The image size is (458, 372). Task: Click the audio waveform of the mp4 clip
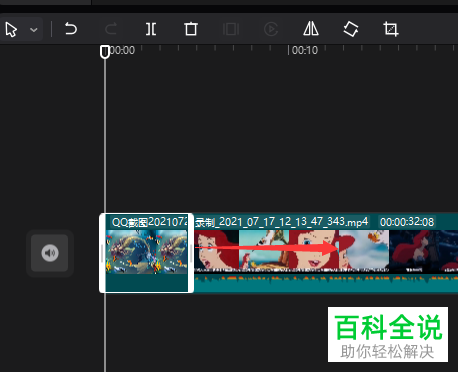coord(326,283)
